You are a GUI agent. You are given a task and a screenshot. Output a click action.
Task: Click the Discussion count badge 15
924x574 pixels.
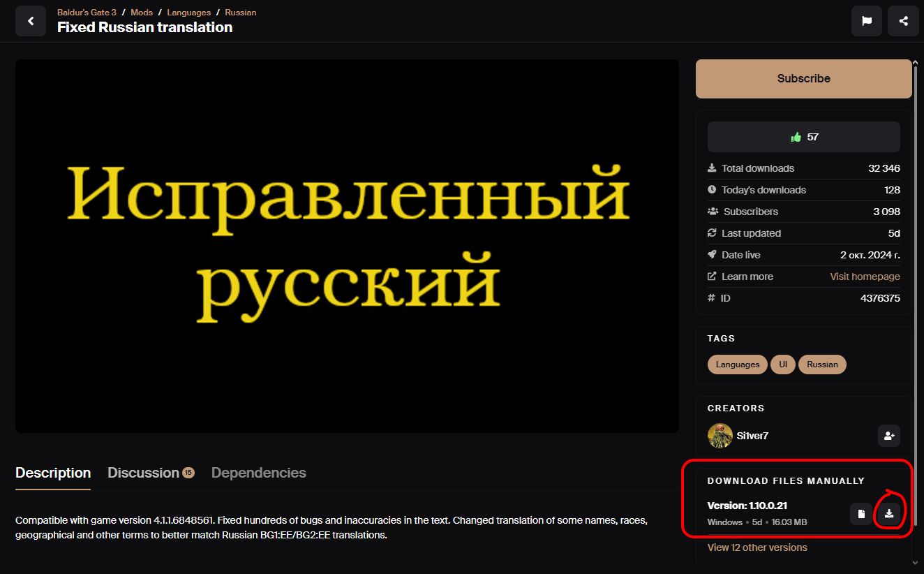pyautogui.click(x=188, y=473)
